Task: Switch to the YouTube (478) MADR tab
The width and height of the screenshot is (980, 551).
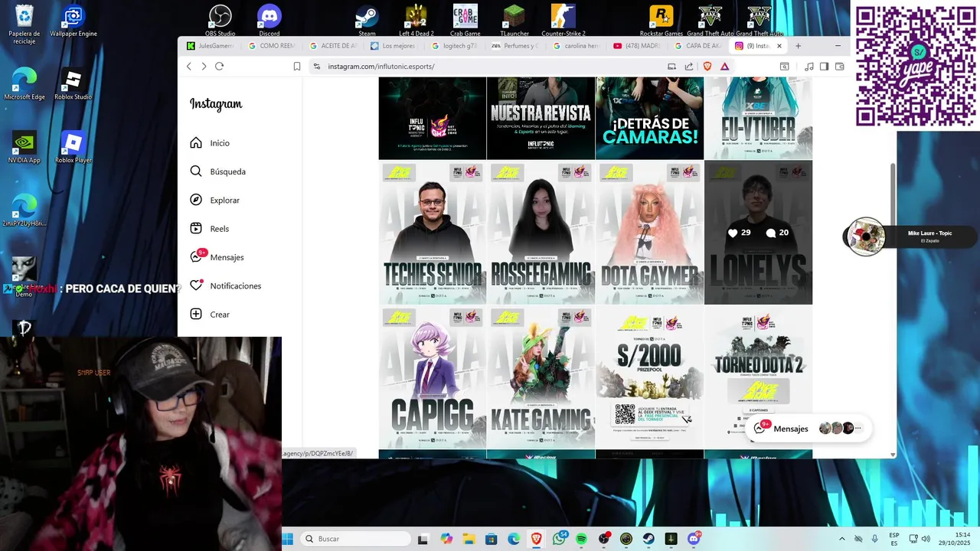Action: (638, 46)
